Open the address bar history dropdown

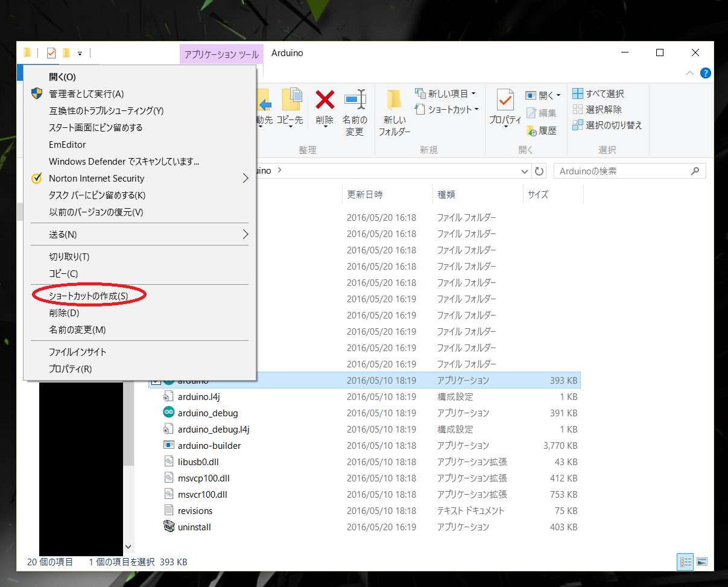pyautogui.click(x=525, y=171)
